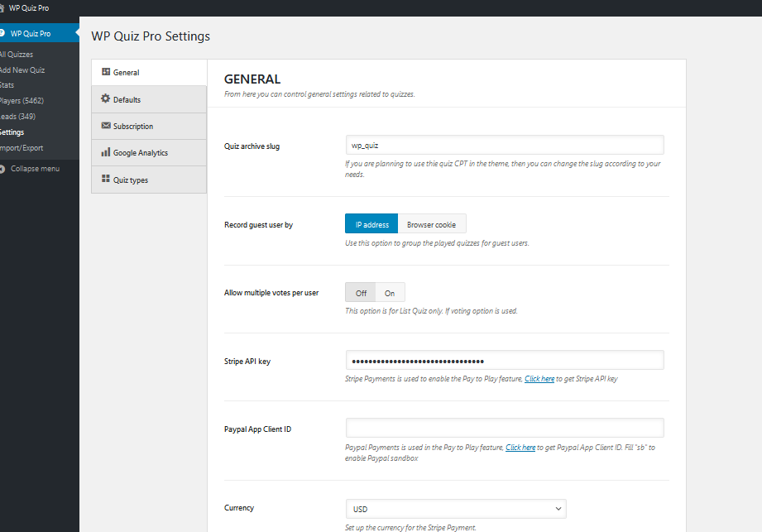
Task: Click the Google Analytics bar chart icon
Action: click(105, 152)
